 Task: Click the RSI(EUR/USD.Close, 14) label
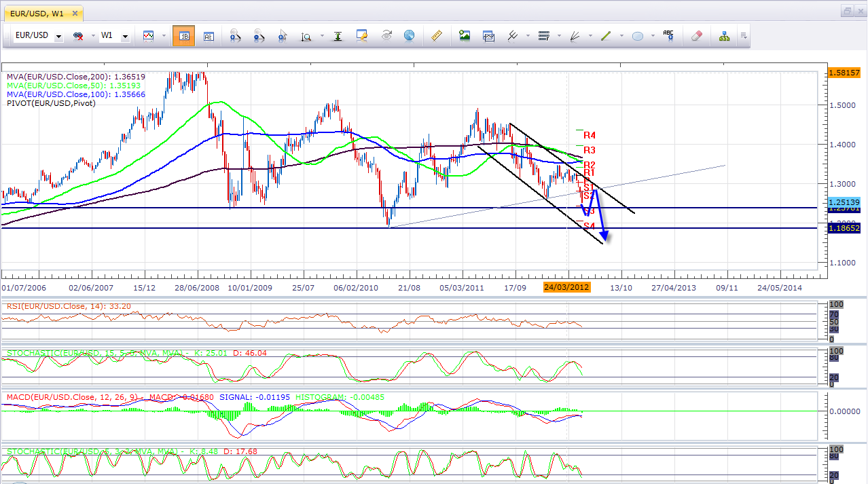click(x=69, y=306)
